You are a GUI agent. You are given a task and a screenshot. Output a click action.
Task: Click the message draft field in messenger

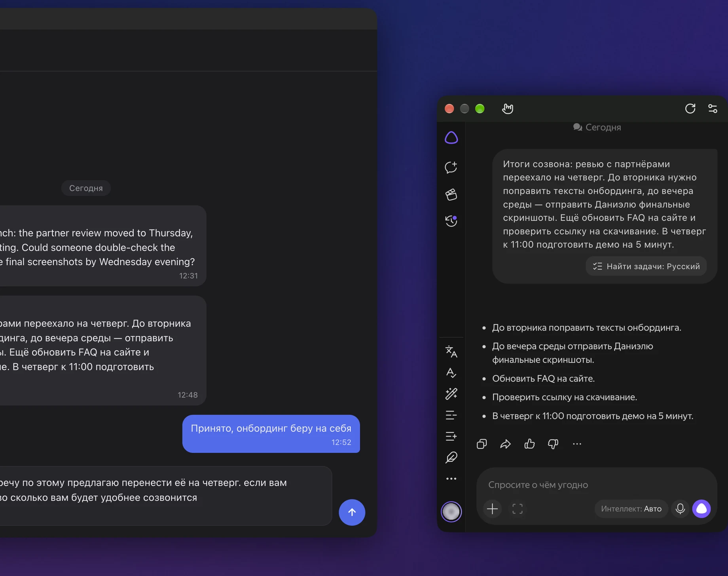(165, 495)
